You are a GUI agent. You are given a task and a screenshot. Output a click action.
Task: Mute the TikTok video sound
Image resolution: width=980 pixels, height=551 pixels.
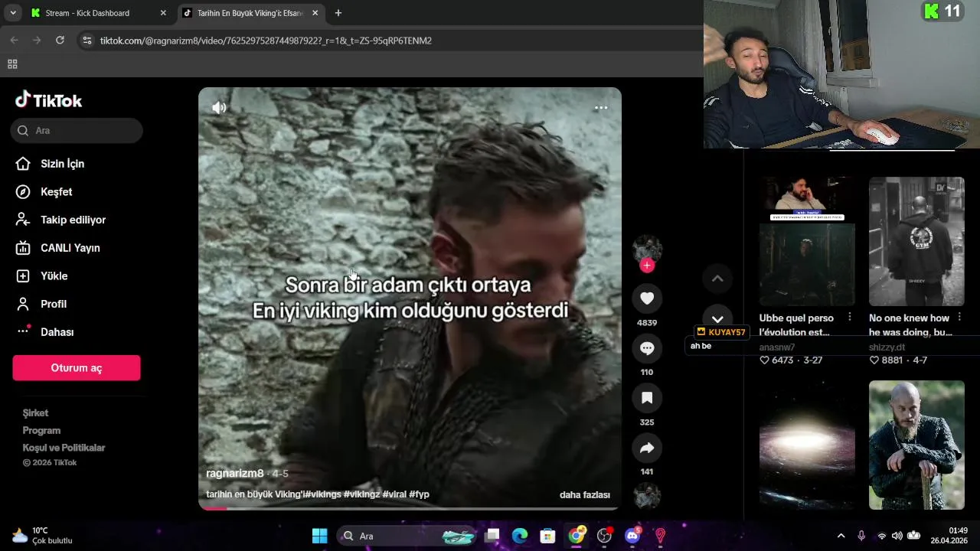[x=219, y=108]
